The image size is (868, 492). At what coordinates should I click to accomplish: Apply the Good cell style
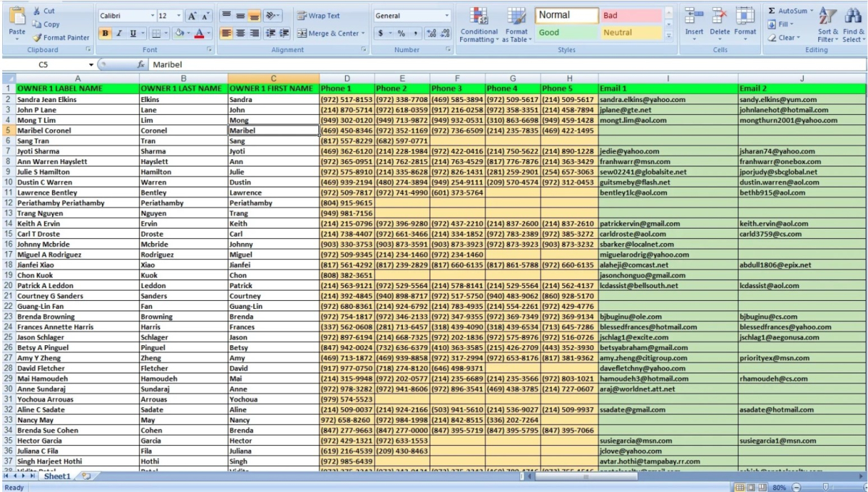[x=566, y=33]
